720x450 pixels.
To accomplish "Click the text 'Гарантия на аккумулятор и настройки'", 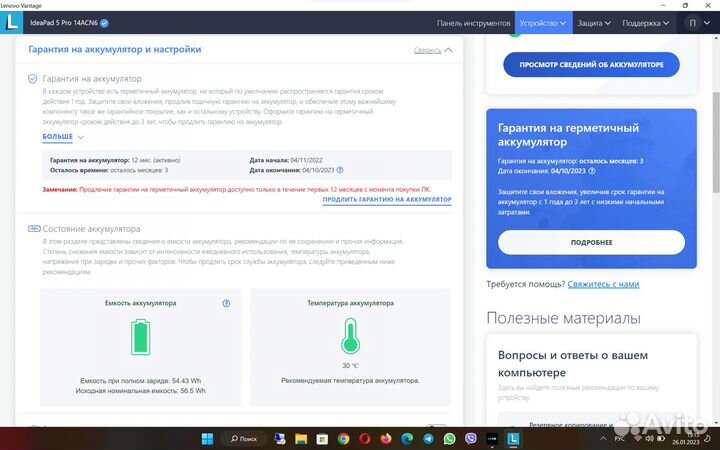I will coord(115,49).
